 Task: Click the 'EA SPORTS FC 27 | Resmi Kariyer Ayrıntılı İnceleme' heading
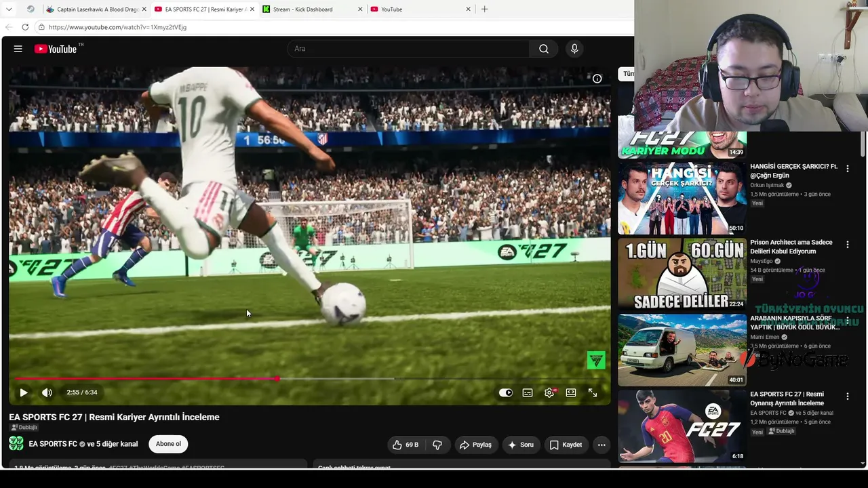114,417
